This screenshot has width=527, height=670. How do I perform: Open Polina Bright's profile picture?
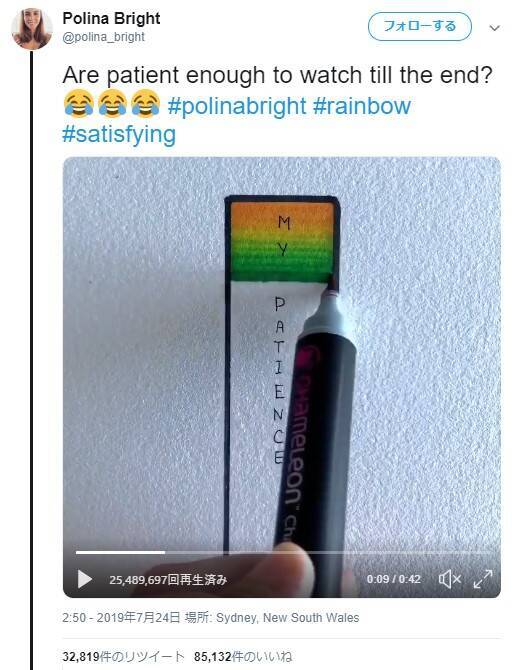[32, 29]
